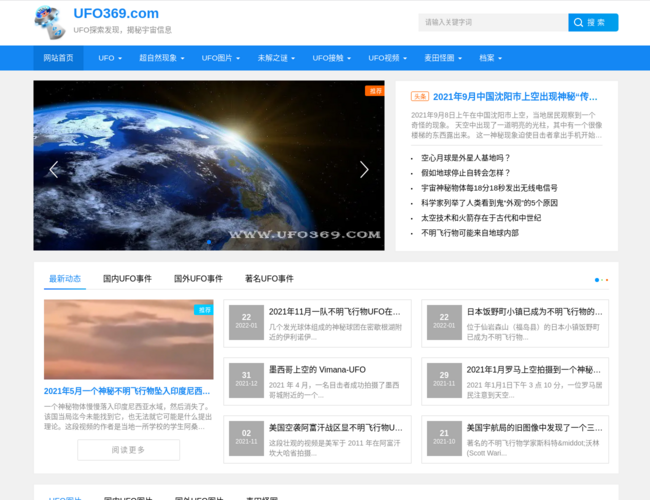
Task: Open headline 2021年9月中国沈阳市上空 article
Action: click(x=515, y=97)
